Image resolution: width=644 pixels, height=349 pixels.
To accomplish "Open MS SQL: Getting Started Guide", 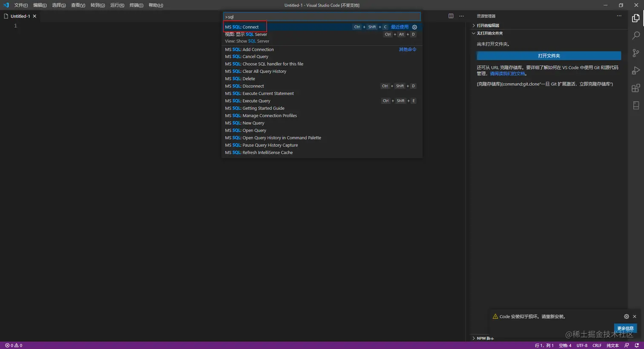I will pyautogui.click(x=322, y=108).
